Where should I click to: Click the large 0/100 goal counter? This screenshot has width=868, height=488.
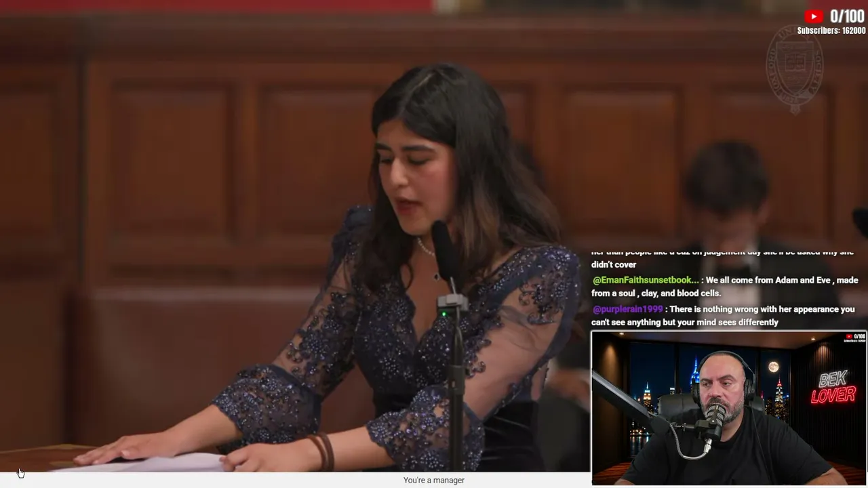pos(847,16)
